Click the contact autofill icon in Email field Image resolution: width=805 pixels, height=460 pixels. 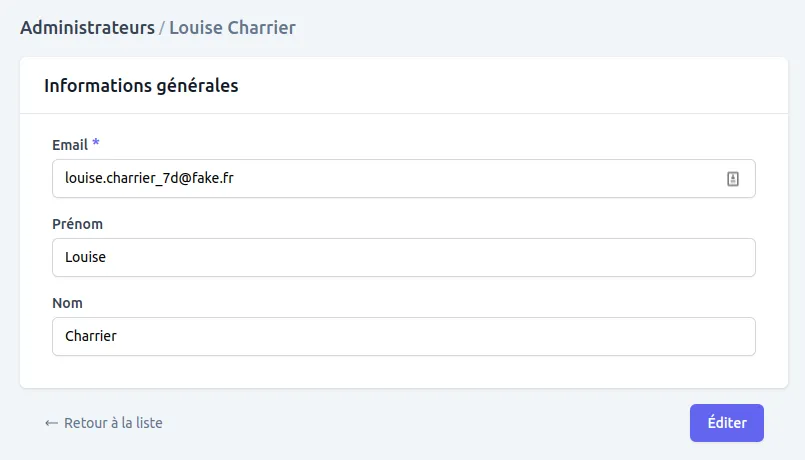click(732, 179)
